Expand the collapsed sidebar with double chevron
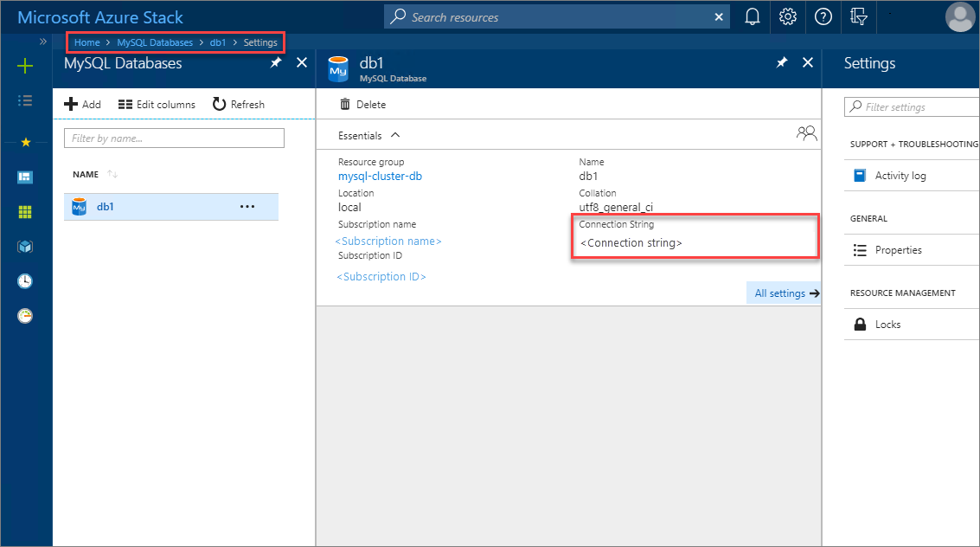This screenshot has width=980, height=547. click(42, 40)
